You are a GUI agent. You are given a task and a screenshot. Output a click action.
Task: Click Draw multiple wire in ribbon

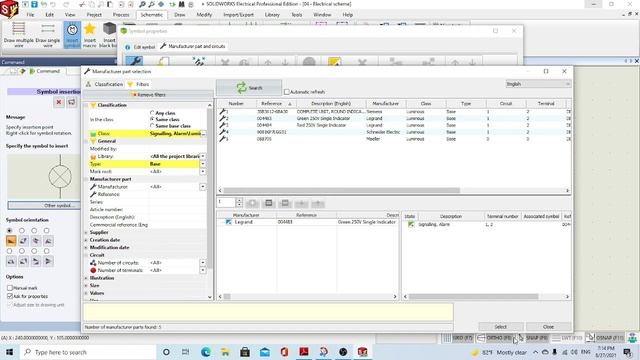(x=18, y=35)
